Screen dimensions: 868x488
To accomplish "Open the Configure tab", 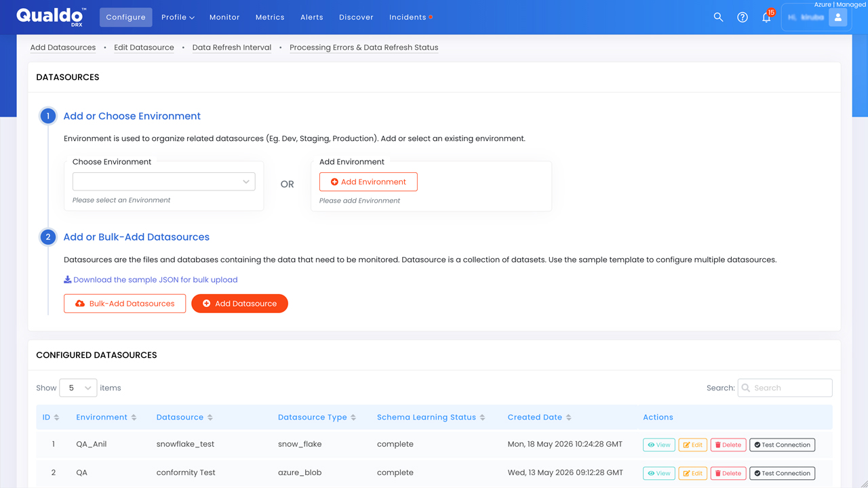I will pos(125,18).
